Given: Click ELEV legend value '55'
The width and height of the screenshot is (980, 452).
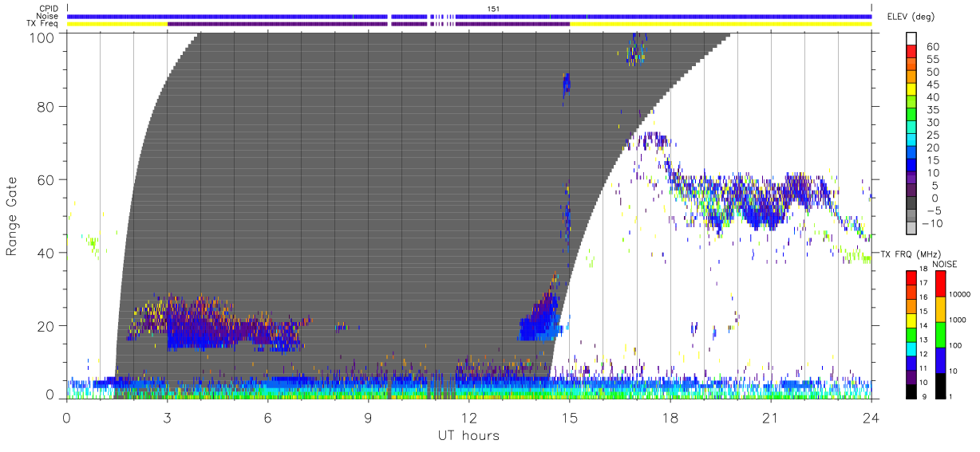Looking at the screenshot, I should point(933,60).
